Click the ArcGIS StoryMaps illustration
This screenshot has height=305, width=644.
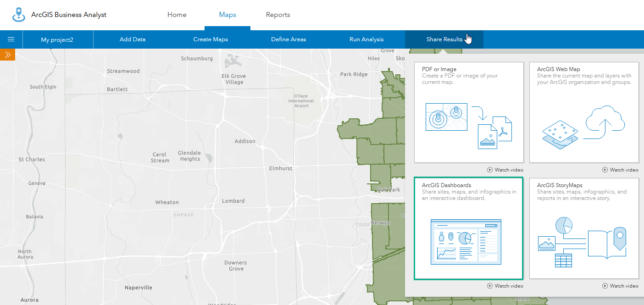582,243
